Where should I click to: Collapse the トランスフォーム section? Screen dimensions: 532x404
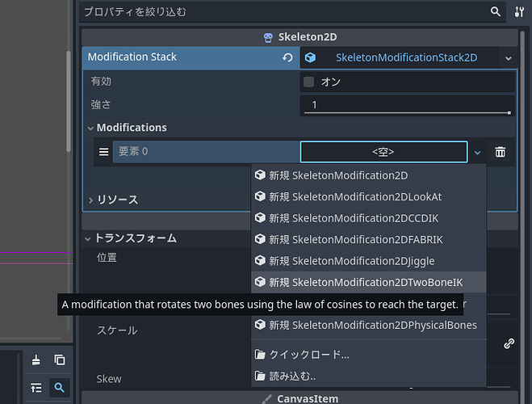87,238
